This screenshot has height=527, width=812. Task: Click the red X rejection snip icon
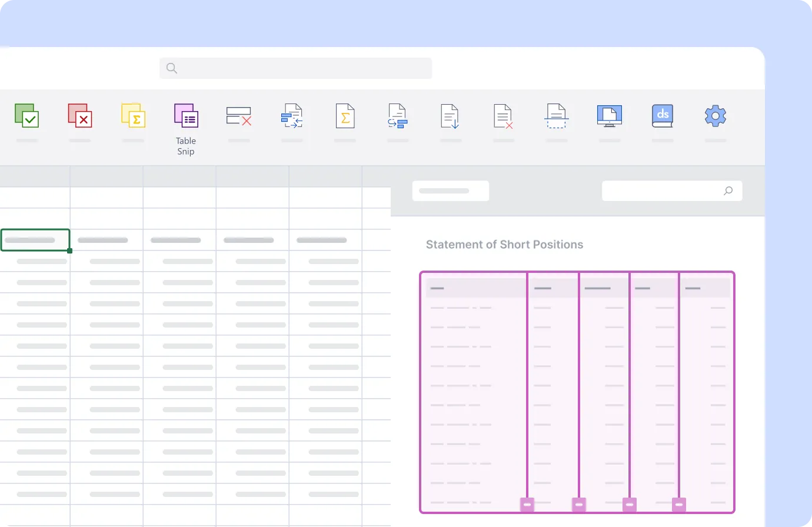click(x=80, y=116)
